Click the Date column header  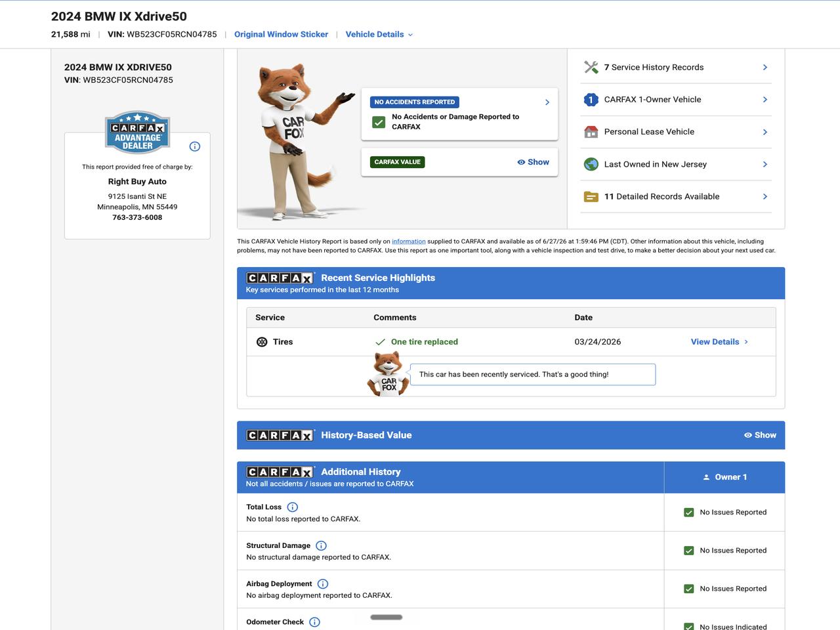583,318
